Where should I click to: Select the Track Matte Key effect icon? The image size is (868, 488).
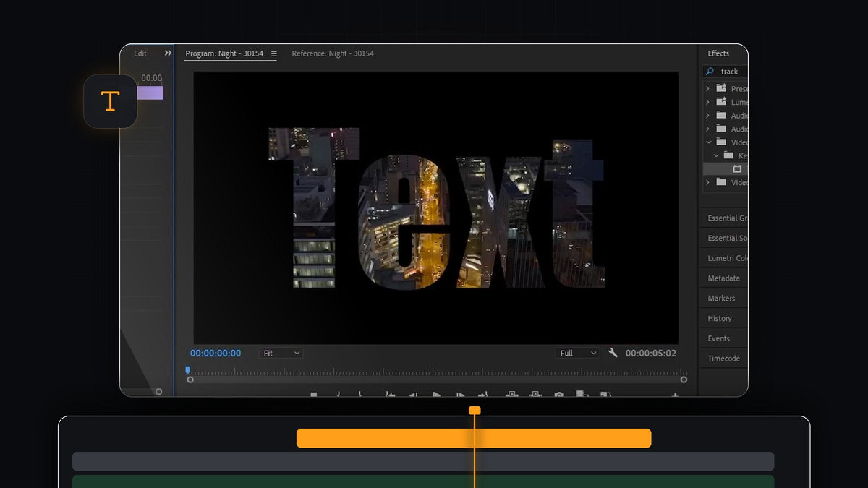click(x=737, y=168)
